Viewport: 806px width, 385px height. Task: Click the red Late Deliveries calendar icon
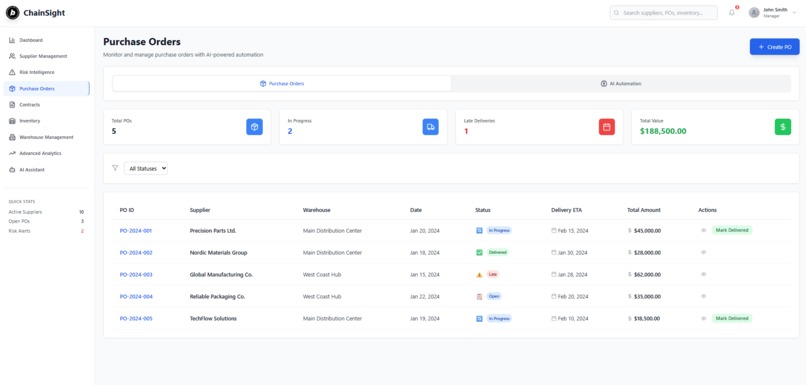tap(607, 127)
